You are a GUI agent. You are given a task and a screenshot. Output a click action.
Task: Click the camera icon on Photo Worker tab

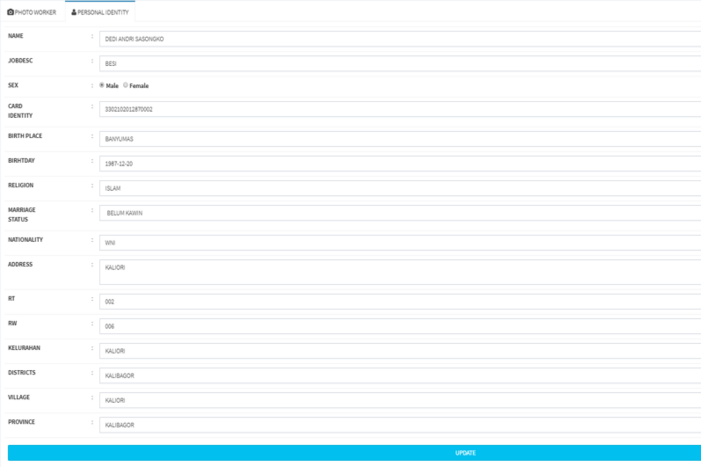[x=10, y=12]
